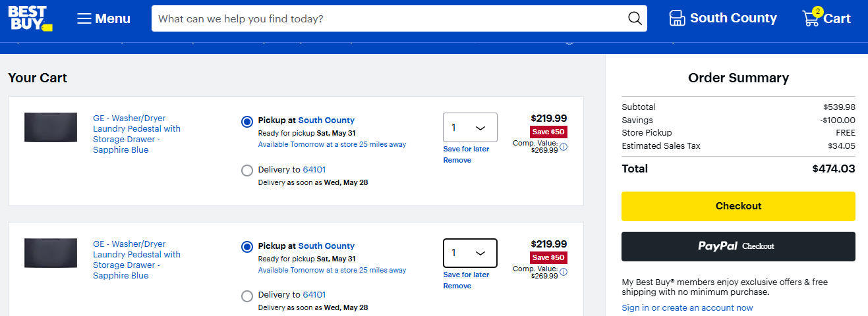The image size is (868, 316).
Task: Click the search magnifying glass icon
Action: point(635,18)
